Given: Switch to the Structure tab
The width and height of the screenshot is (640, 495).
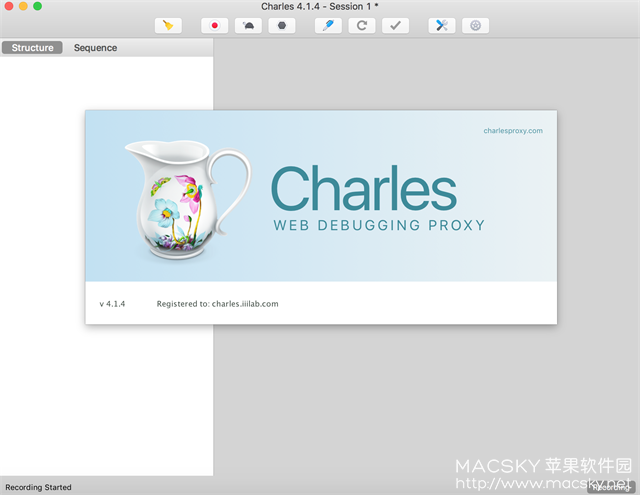Looking at the screenshot, I should (x=32, y=48).
